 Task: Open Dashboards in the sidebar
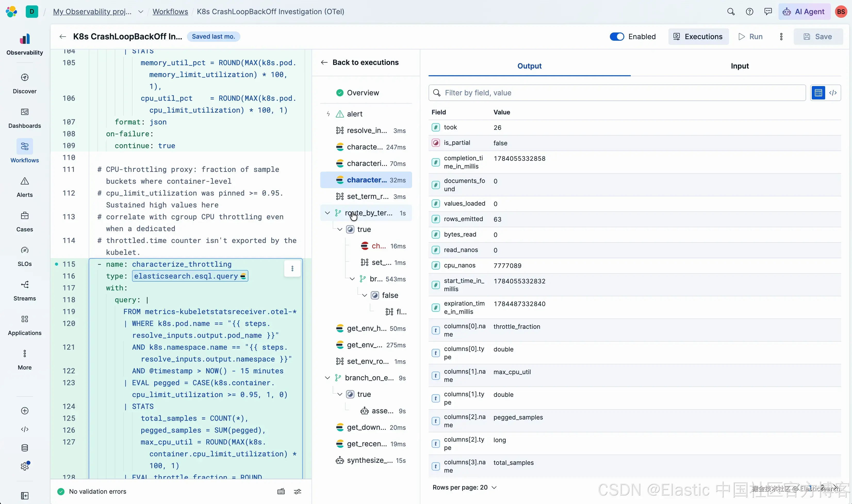pos(24,118)
